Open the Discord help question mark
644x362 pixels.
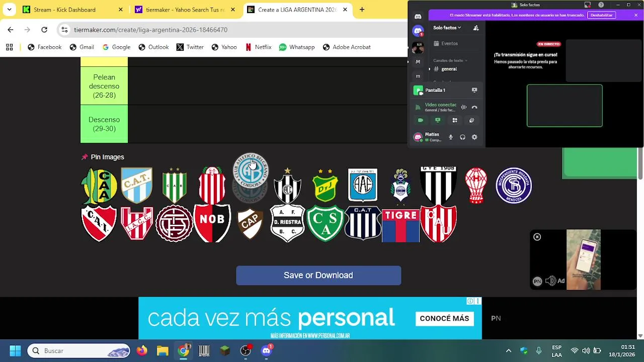pos(601,5)
